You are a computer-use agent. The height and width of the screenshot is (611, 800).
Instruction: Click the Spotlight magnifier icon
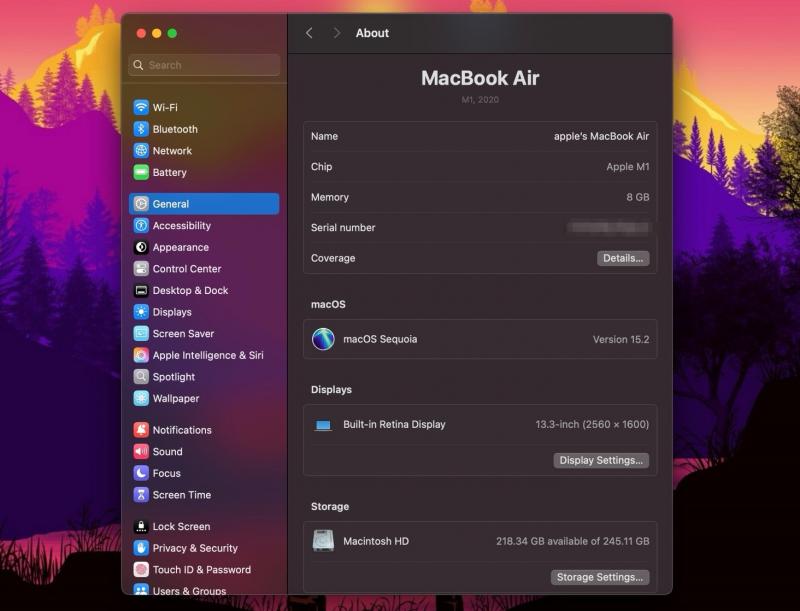tap(141, 377)
